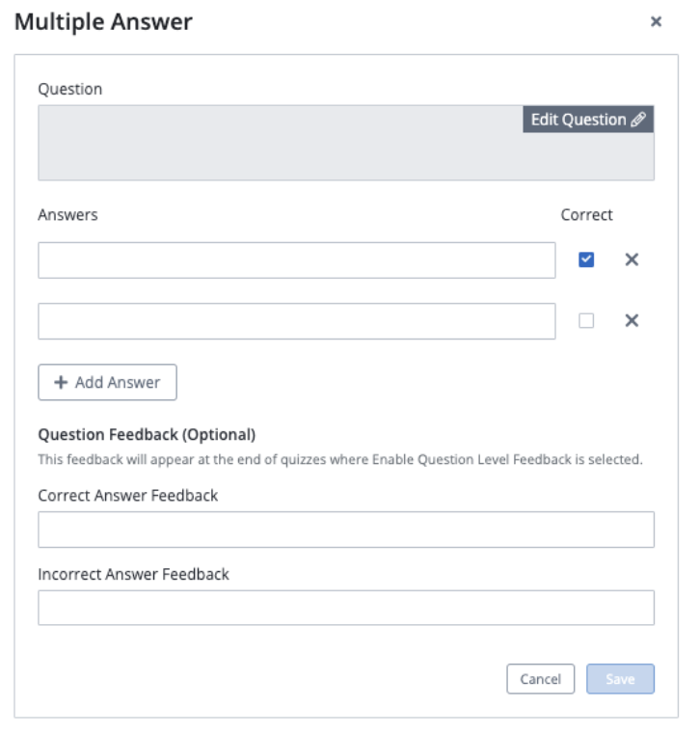
Task: Uncheck the Correct checkbox for first answer
Action: click(x=586, y=259)
